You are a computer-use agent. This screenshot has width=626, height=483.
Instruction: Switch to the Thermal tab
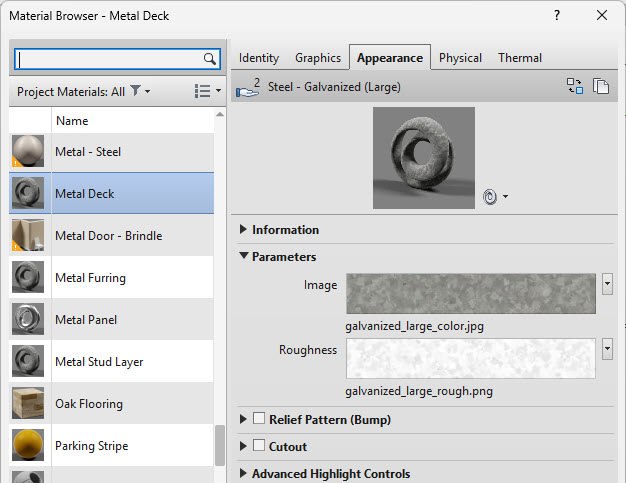pyautogui.click(x=520, y=58)
